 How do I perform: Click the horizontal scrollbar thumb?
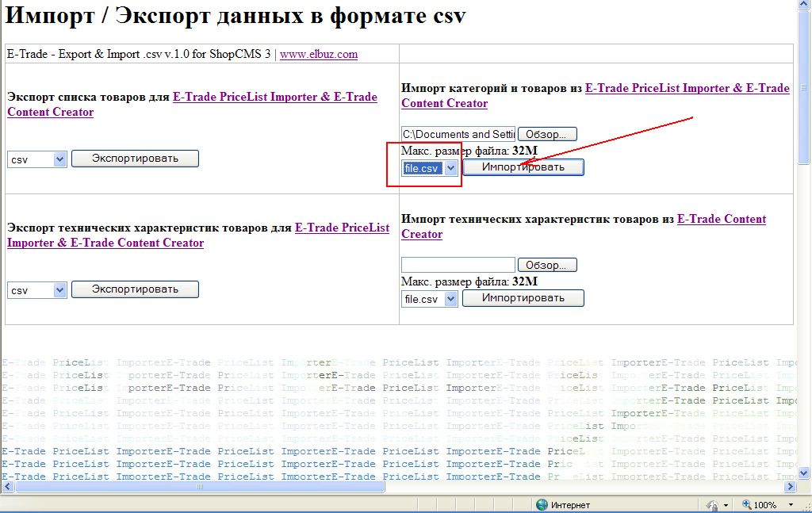pos(200,487)
